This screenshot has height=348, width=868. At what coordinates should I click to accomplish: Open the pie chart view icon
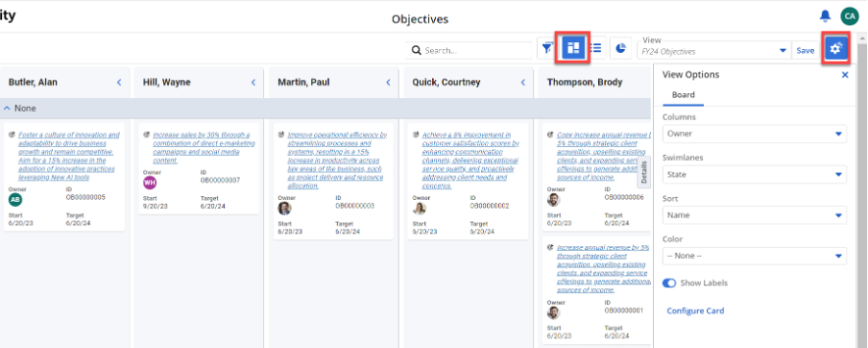(621, 48)
